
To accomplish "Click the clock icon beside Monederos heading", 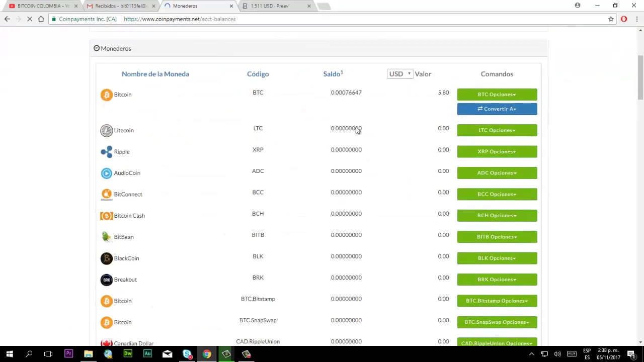I will [x=97, y=48].
